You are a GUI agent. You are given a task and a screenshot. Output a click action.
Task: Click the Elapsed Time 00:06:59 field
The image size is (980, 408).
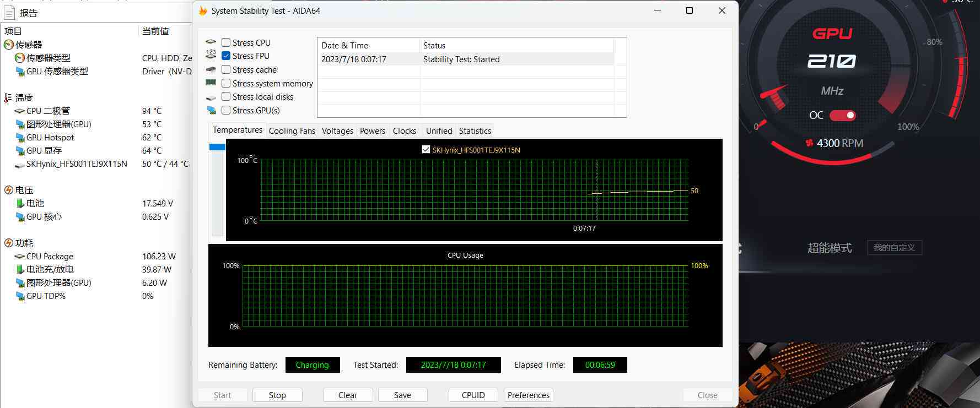coord(600,365)
